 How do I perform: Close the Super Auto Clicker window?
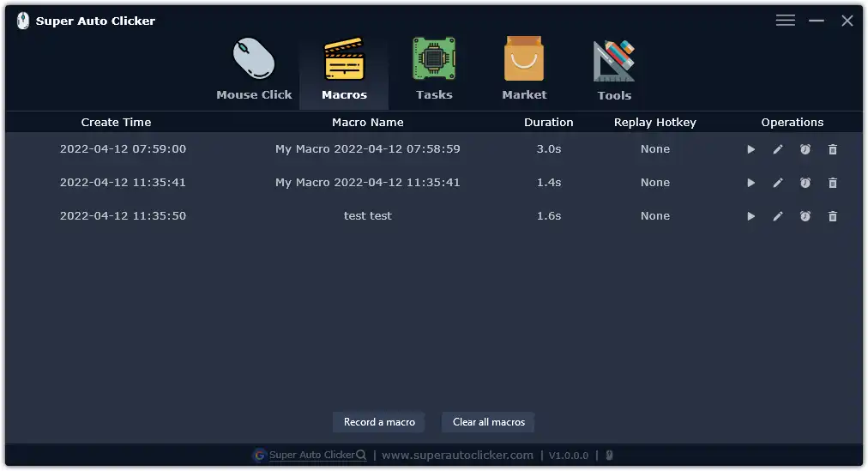[x=847, y=21]
